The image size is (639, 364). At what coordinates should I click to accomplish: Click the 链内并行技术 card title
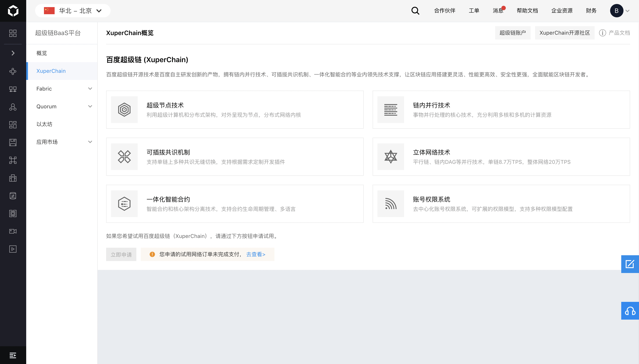431,105
